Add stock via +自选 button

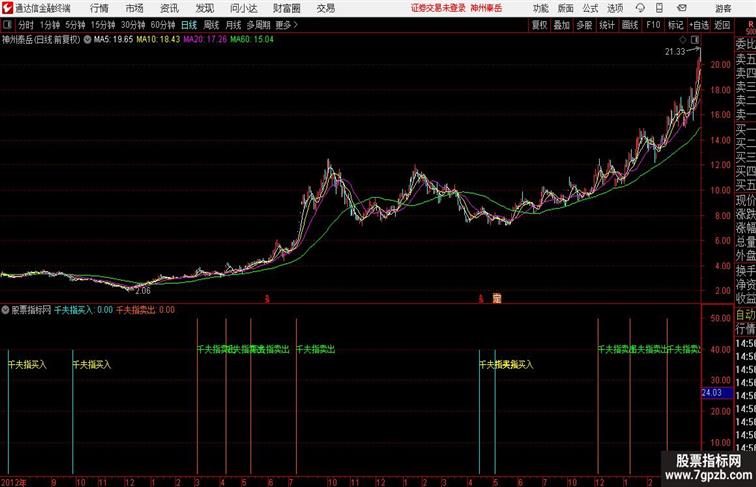[699, 25]
